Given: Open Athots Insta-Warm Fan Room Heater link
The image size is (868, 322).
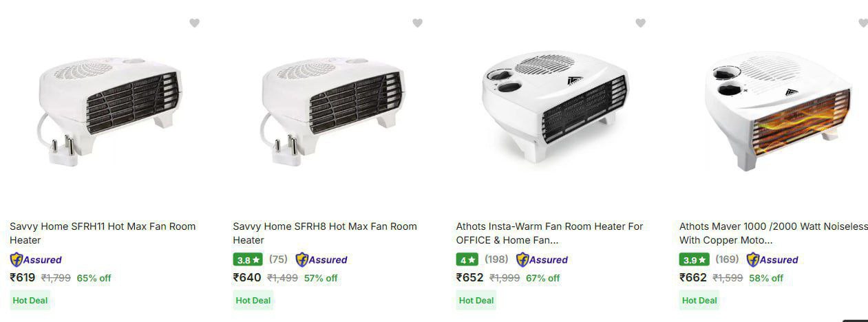Looking at the screenshot, I should coord(549,233).
